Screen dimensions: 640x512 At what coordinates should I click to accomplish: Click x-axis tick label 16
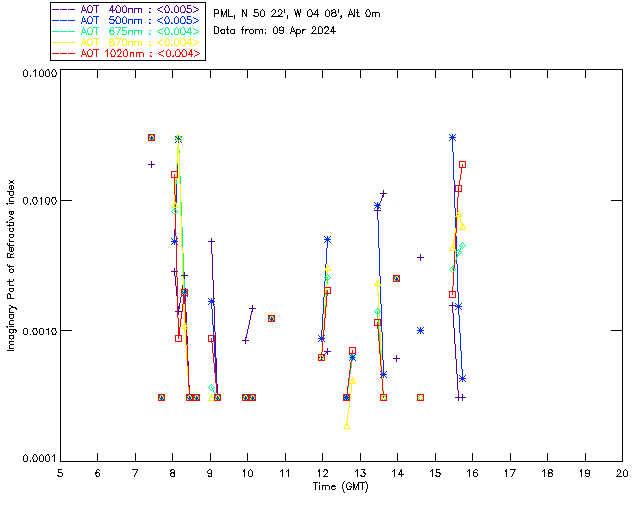point(472,473)
